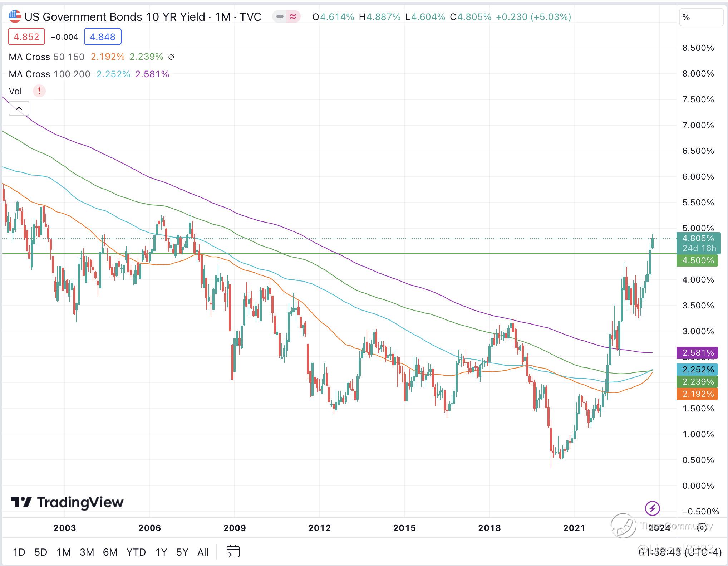Click the TradingView logo

pyautogui.click(x=67, y=502)
